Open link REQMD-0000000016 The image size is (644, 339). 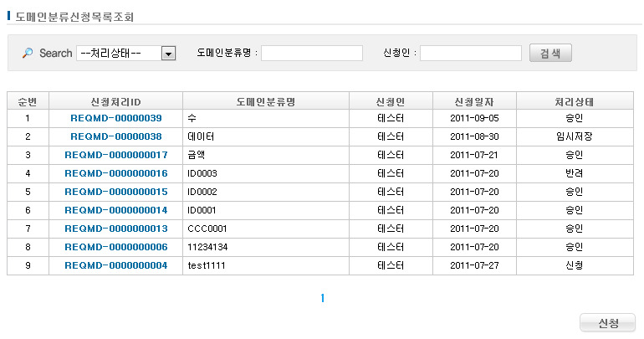click(116, 173)
